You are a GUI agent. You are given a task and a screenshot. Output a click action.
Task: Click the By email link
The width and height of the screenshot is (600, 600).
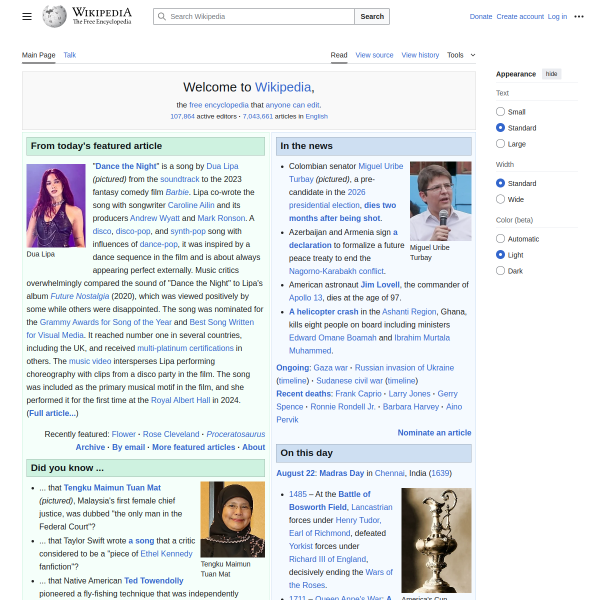129,447
